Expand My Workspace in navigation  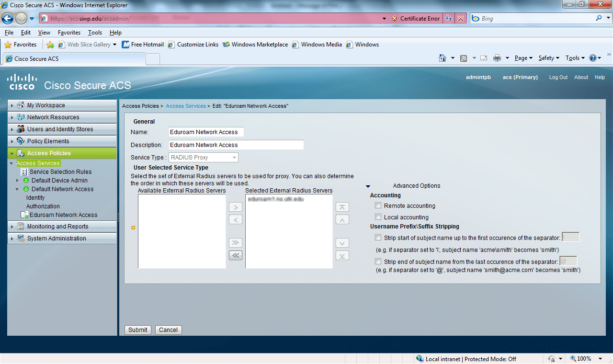click(12, 105)
